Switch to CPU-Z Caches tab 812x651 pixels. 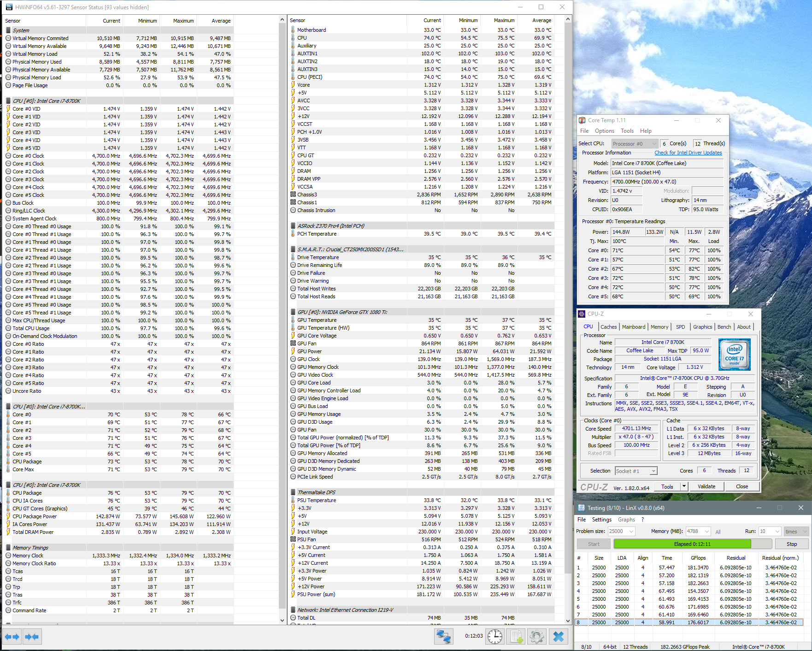point(608,327)
